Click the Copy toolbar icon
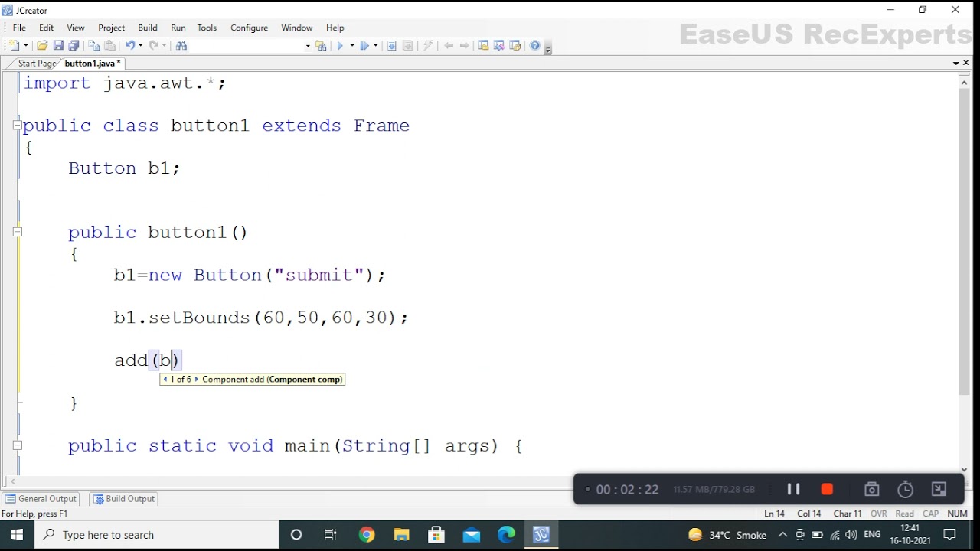The width and height of the screenshot is (980, 551). tap(94, 46)
